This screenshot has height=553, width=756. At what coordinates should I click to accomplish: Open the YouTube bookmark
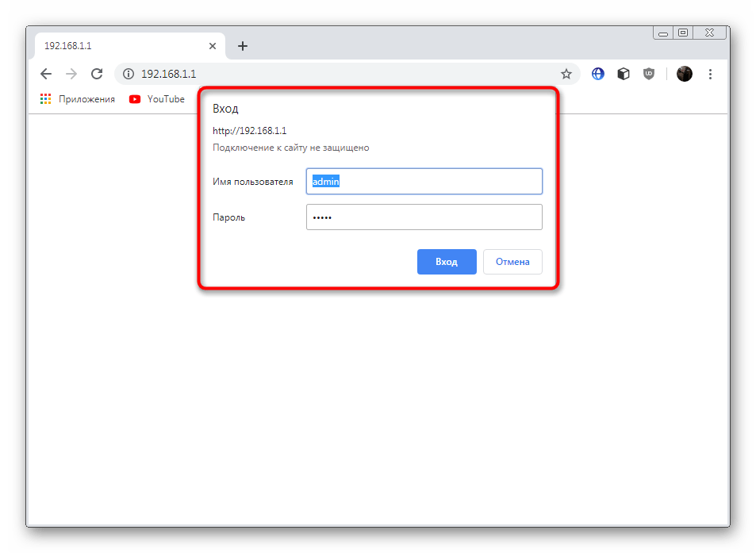(157, 99)
